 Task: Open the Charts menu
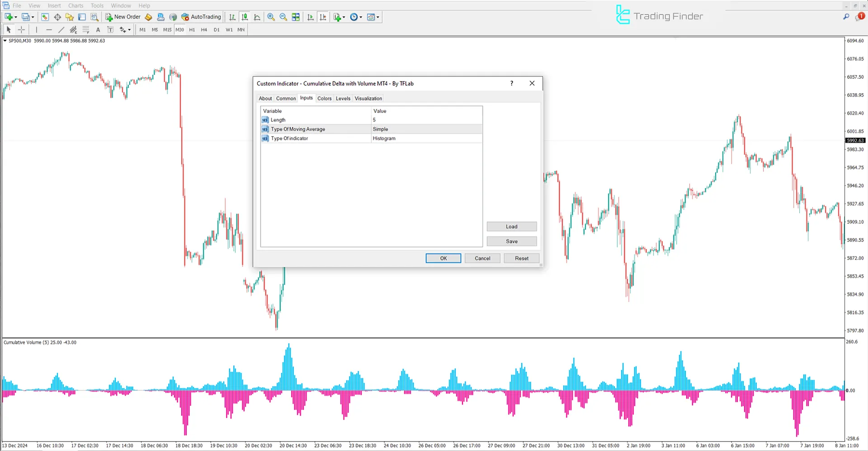(75, 5)
